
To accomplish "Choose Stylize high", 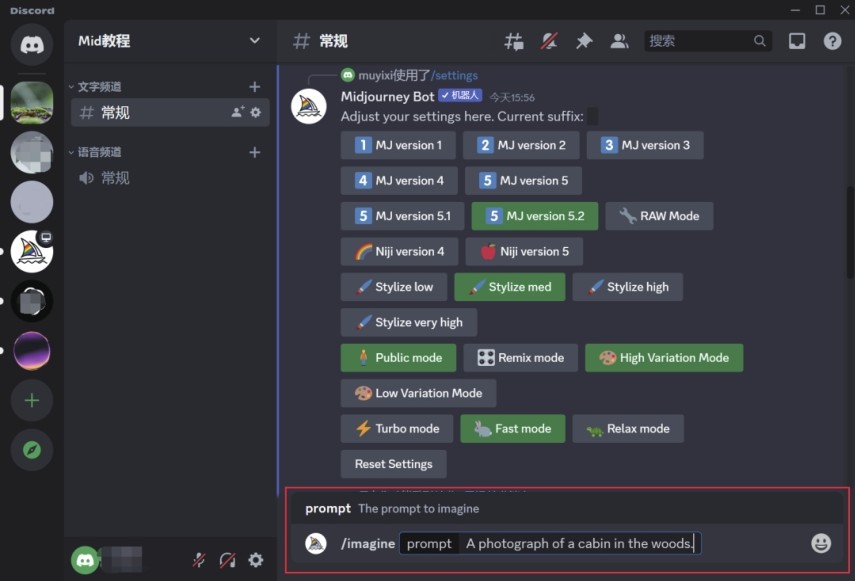I will pyautogui.click(x=628, y=287).
